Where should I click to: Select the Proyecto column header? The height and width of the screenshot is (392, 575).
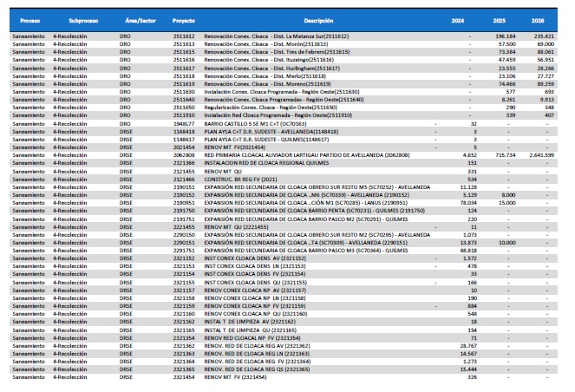tap(183, 18)
